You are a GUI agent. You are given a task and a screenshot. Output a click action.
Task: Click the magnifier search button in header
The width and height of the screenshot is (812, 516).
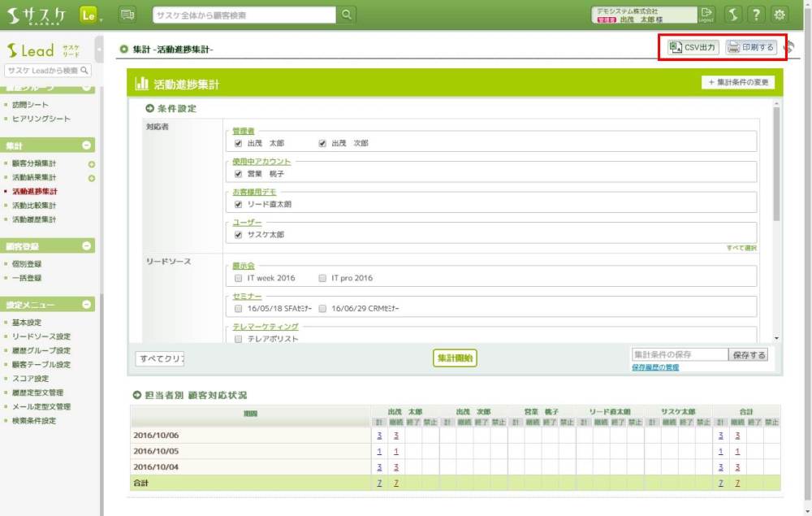pos(347,15)
